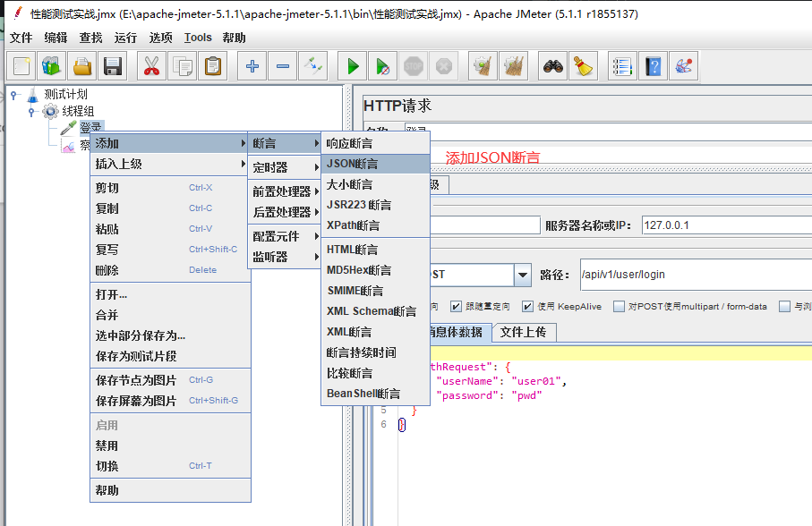
Task: Open the HTTP method dropdown arrow
Action: (x=523, y=275)
